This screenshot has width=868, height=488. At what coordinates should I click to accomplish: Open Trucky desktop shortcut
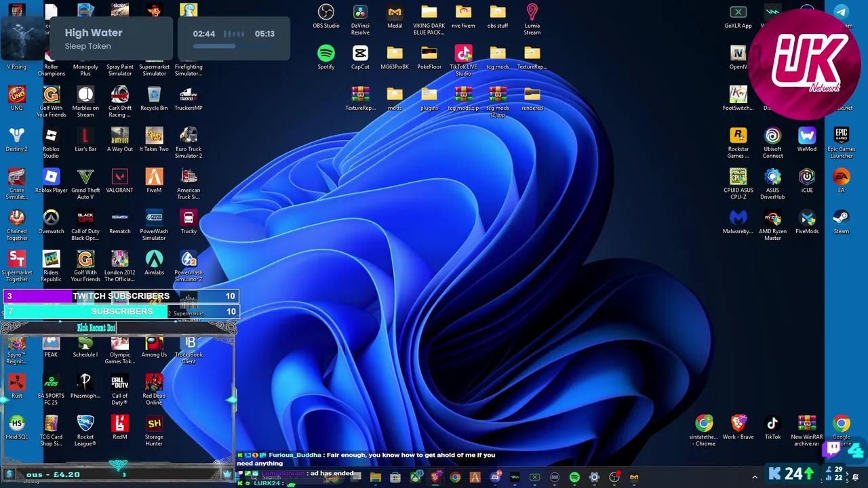(x=189, y=222)
